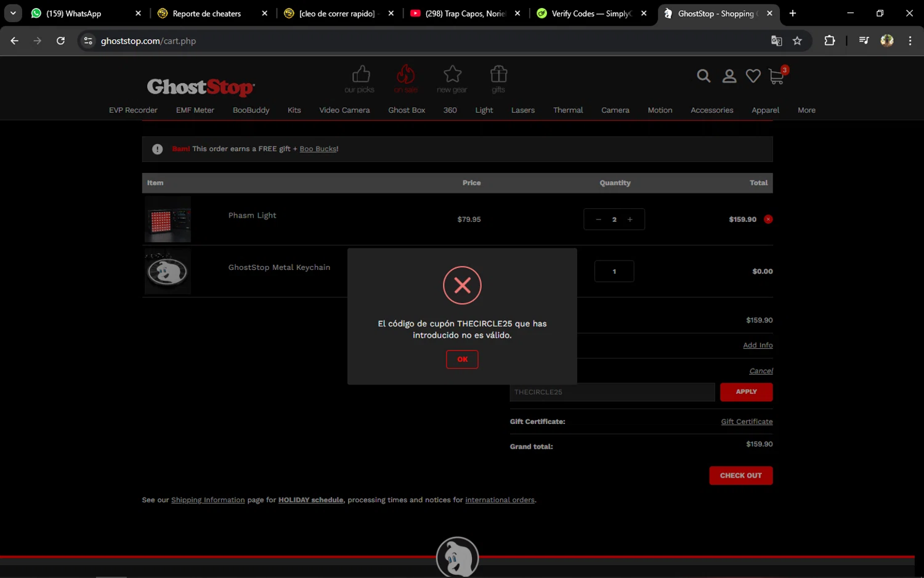This screenshot has width=924, height=578.
Task: Open the shopping cart icon
Action: (x=777, y=76)
